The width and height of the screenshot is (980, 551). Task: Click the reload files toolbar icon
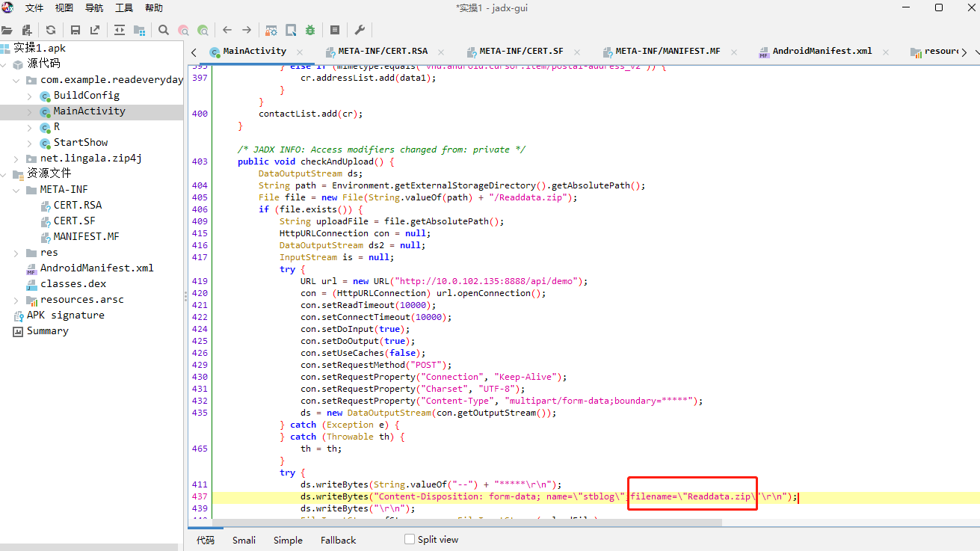coord(51,31)
